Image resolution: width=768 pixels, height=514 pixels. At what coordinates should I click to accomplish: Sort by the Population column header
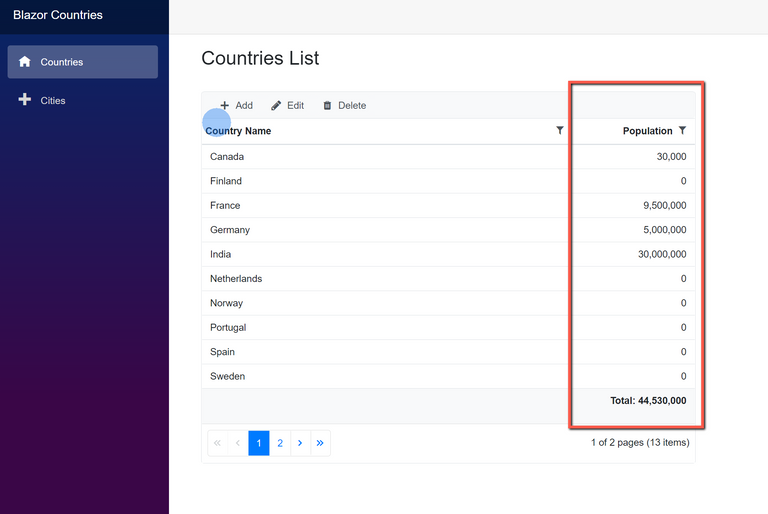click(x=647, y=131)
